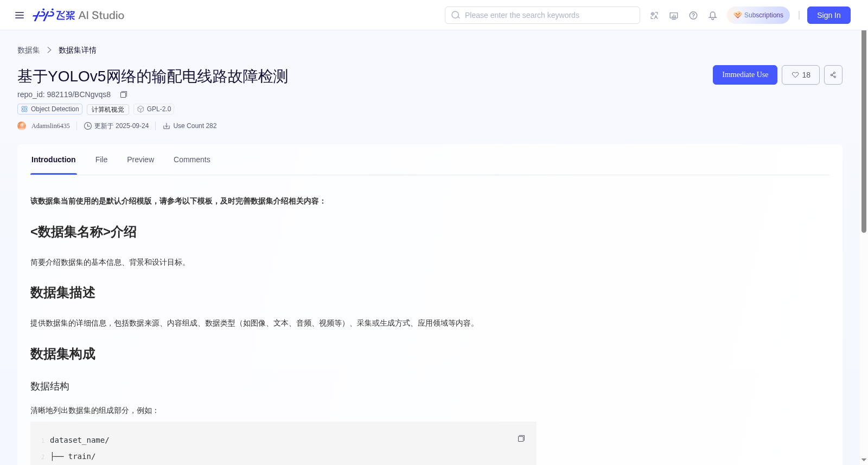
Task: Copy the dataset_name code block
Action: click(521, 438)
